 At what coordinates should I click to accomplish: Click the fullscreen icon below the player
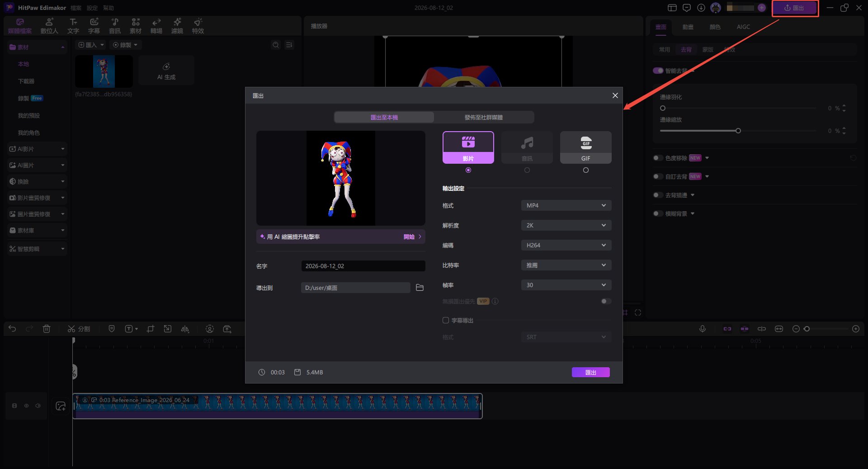tap(638, 313)
